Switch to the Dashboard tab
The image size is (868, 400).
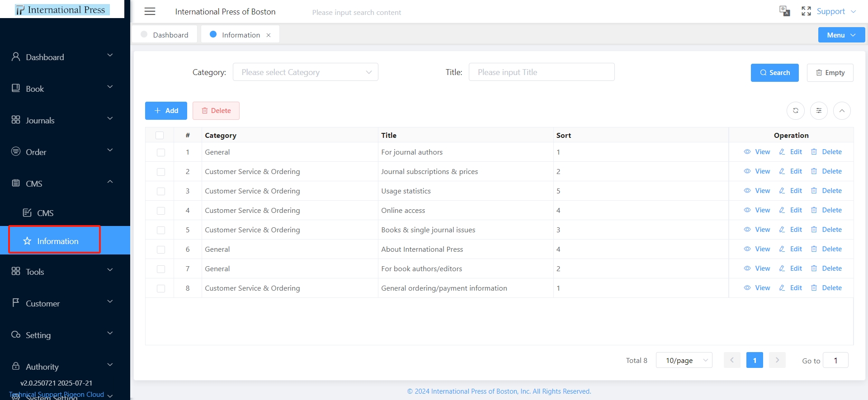coord(165,35)
